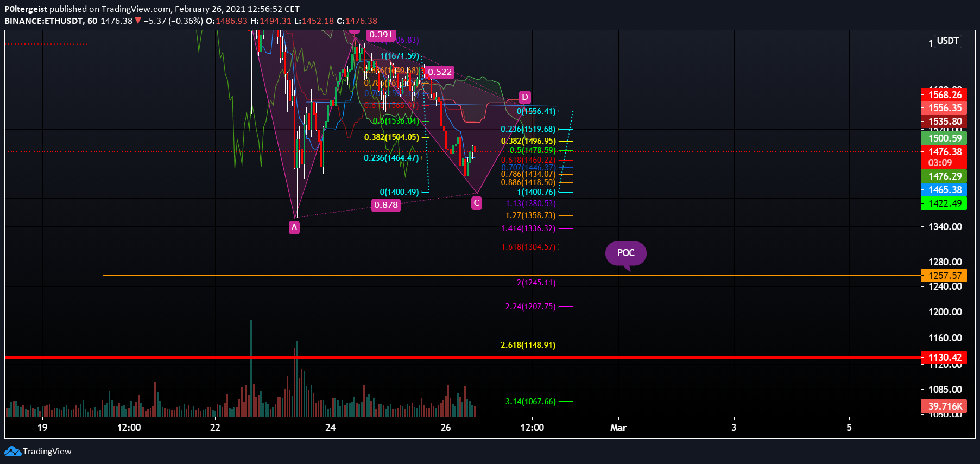Click the 0(1556.41) Fibonacci level label

click(536, 111)
